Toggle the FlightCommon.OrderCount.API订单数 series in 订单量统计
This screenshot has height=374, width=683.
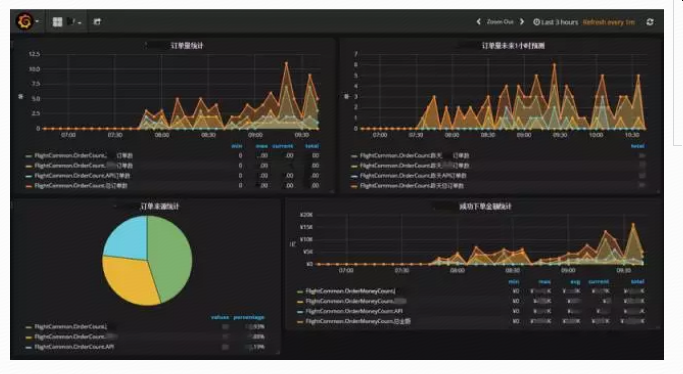click(x=82, y=176)
